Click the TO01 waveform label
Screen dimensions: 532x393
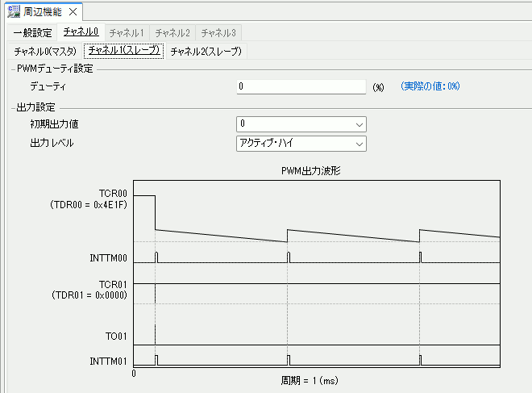click(116, 337)
